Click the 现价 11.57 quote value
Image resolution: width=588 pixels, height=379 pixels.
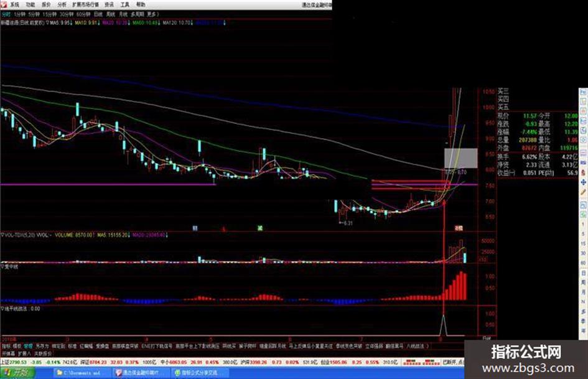coord(530,116)
